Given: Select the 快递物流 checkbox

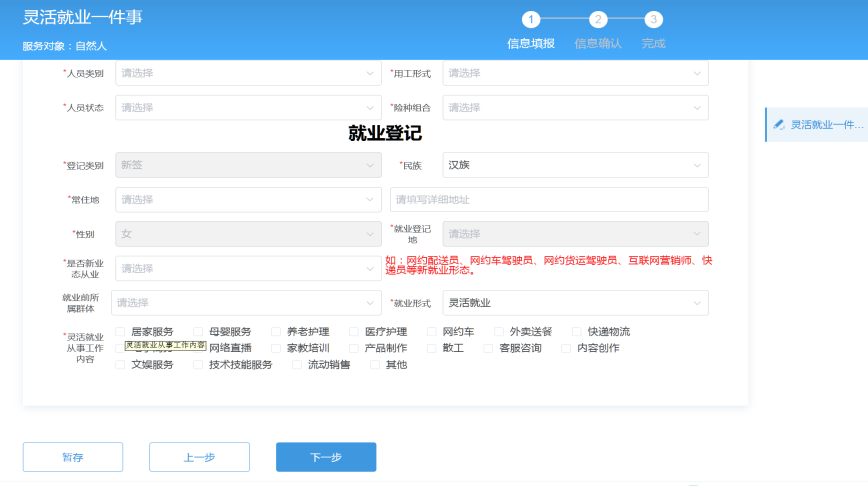Looking at the screenshot, I should 578,332.
